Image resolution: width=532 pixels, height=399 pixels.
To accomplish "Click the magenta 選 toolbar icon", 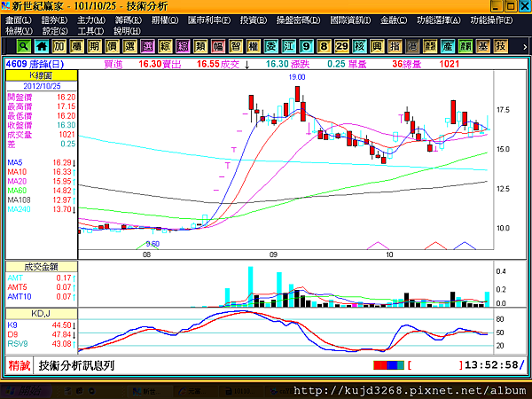I will (x=147, y=46).
